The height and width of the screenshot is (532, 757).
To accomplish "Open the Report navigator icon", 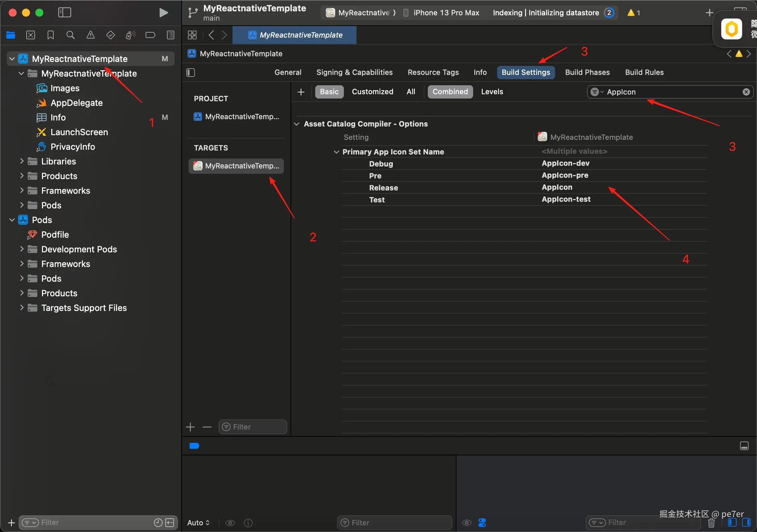I will (x=170, y=35).
